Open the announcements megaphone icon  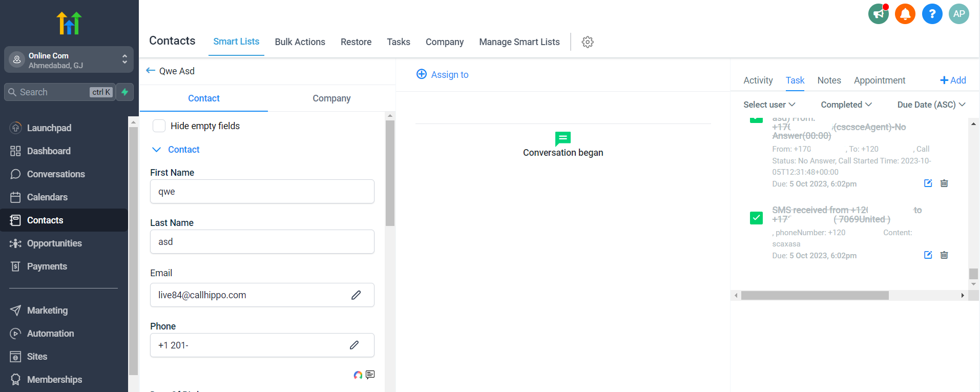[x=879, y=14]
